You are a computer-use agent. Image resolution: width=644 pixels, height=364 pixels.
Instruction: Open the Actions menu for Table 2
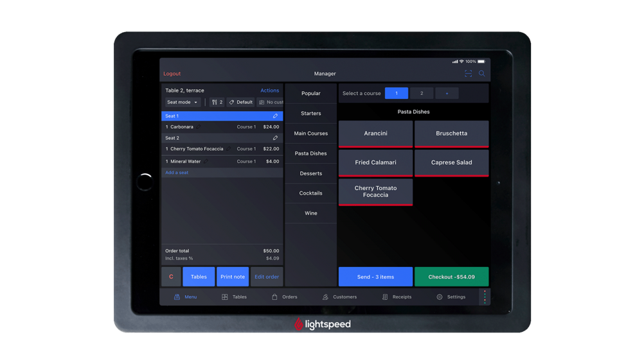click(269, 91)
